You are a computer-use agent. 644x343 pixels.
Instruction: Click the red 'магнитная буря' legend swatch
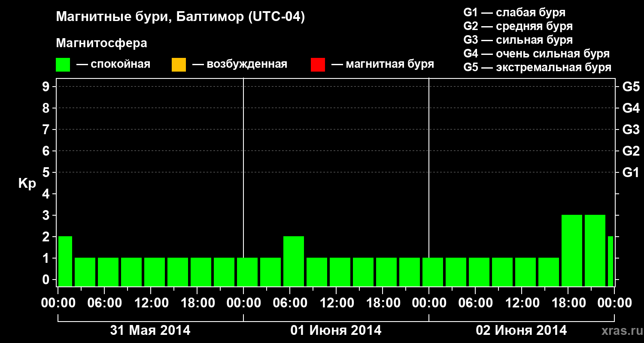(318, 65)
